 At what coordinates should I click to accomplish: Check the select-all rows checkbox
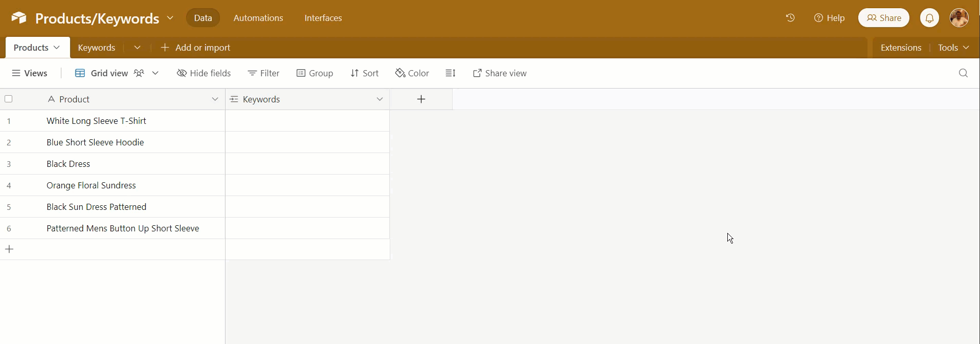point(9,99)
